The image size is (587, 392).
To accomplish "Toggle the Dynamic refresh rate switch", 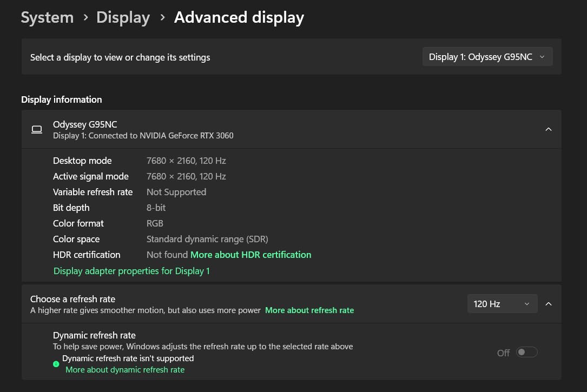I will [526, 353].
